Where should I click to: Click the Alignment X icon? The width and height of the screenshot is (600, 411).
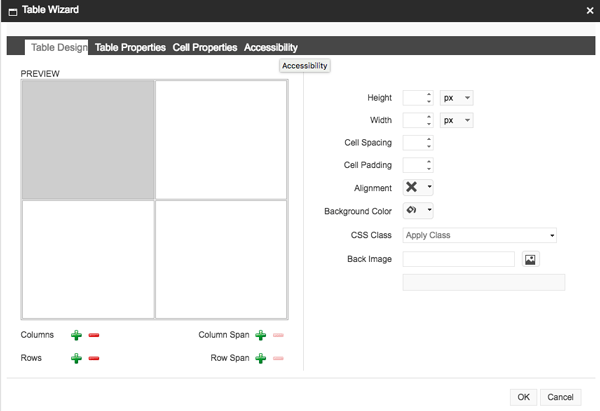pos(411,187)
